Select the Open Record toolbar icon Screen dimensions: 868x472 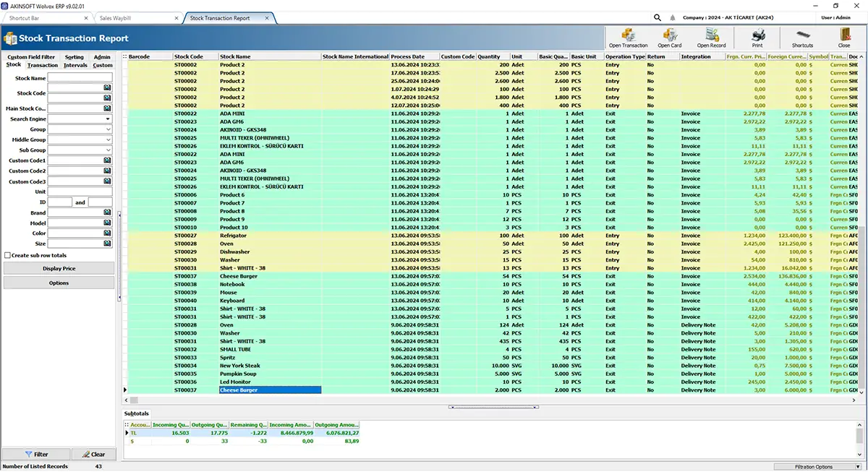711,38
